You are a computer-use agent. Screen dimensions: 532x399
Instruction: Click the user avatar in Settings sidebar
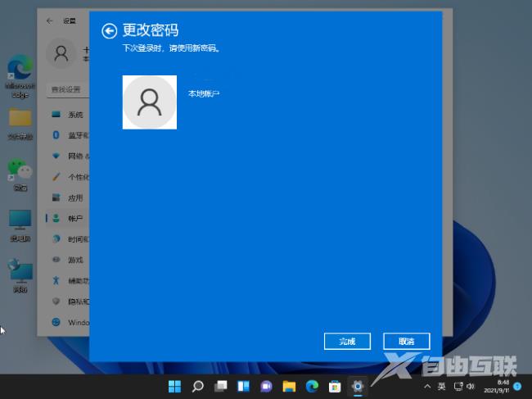[61, 53]
